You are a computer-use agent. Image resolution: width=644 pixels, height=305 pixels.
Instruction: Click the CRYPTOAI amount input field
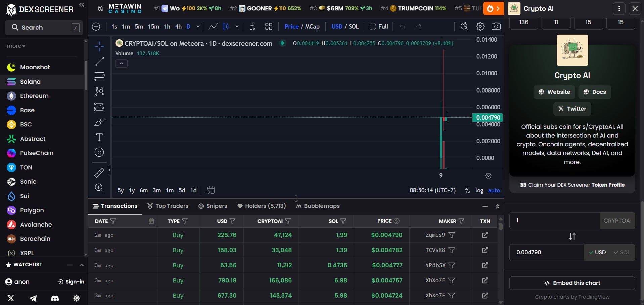pyautogui.click(x=554, y=221)
